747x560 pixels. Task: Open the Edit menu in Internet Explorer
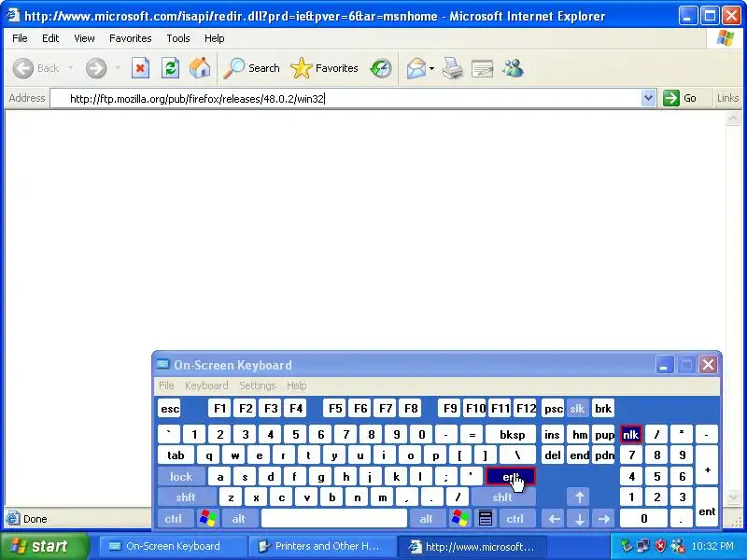tap(50, 38)
